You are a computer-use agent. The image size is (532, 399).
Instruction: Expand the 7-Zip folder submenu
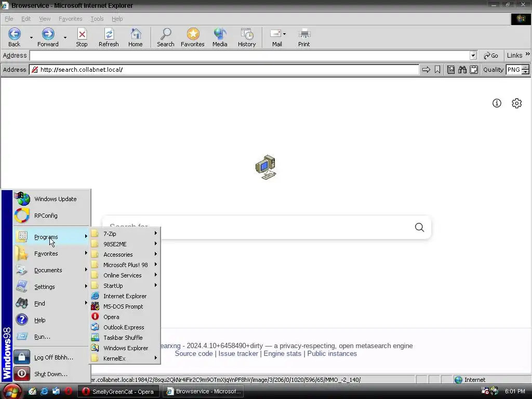click(125, 234)
